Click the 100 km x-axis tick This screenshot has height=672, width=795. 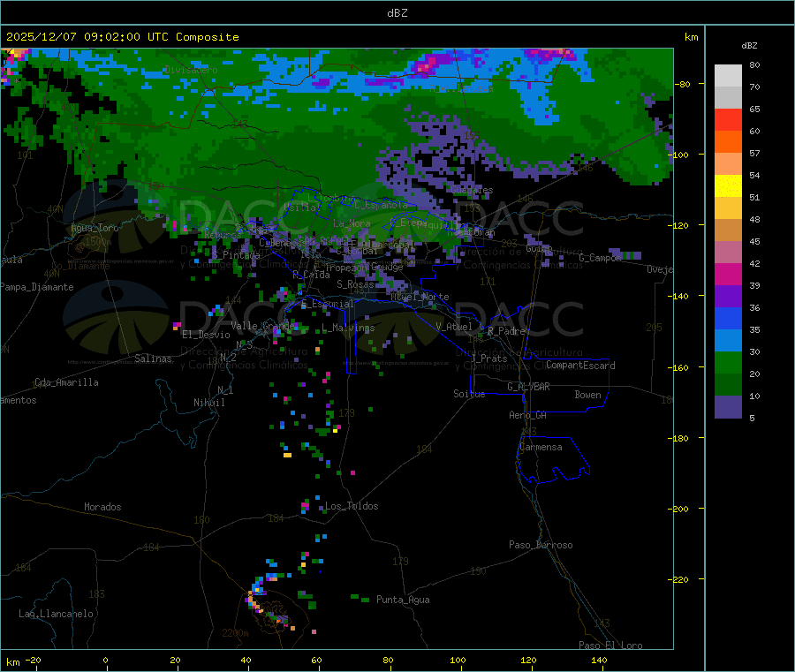(x=458, y=661)
